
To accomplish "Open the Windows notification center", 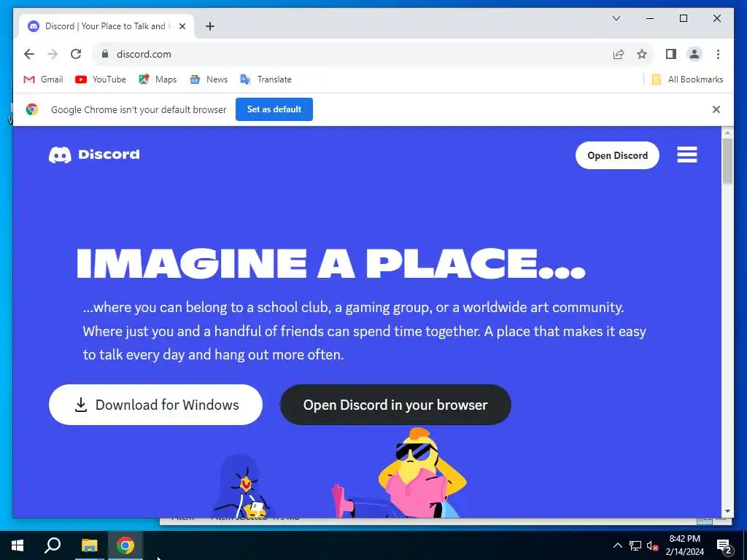I will click(724, 545).
